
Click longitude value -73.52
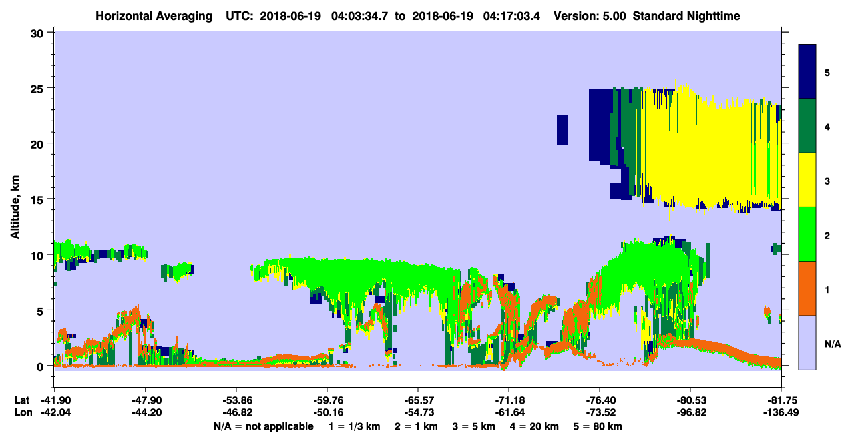pos(600,412)
